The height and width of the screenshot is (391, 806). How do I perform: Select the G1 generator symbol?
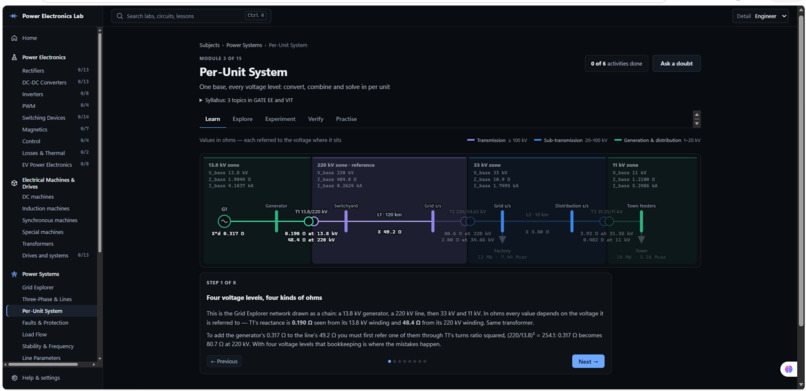(x=224, y=221)
